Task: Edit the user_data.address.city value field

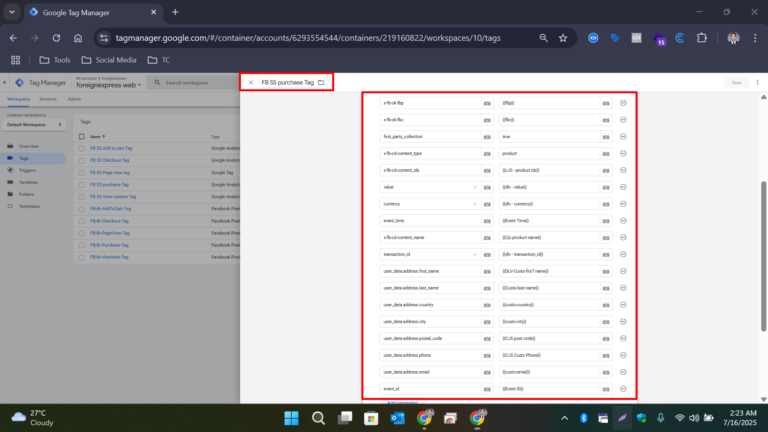Action: pos(547,321)
